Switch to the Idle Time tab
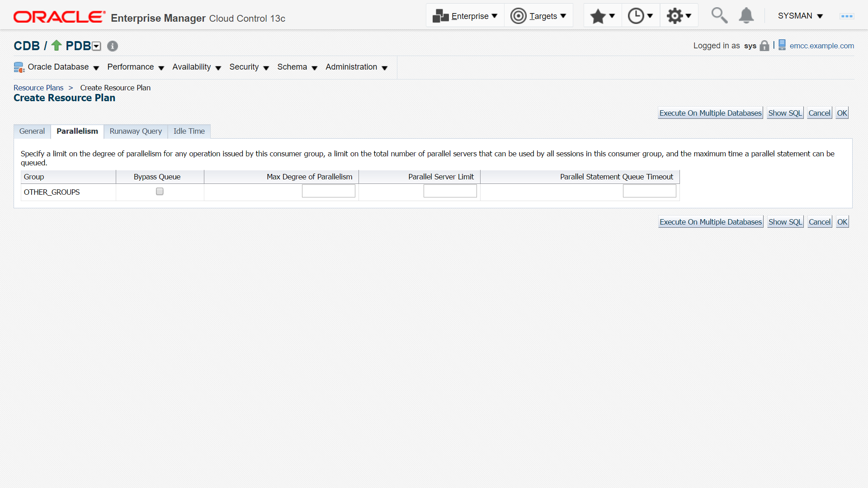The width and height of the screenshot is (868, 488). tap(189, 131)
